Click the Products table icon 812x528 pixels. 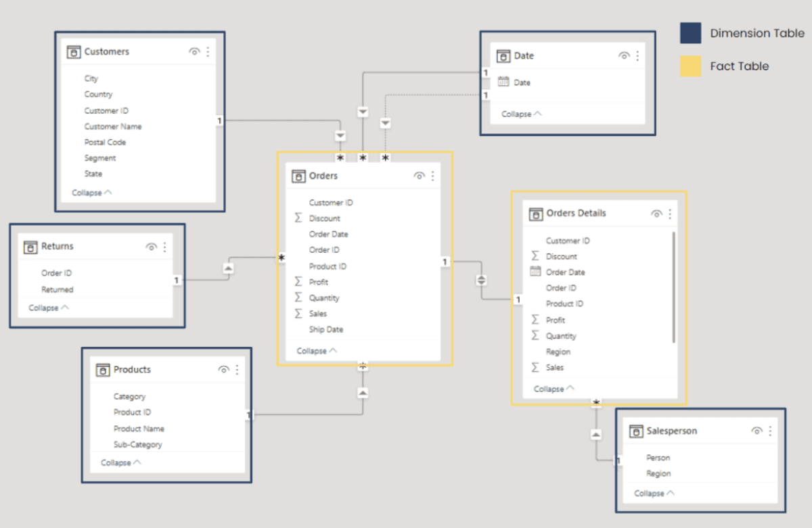[103, 370]
